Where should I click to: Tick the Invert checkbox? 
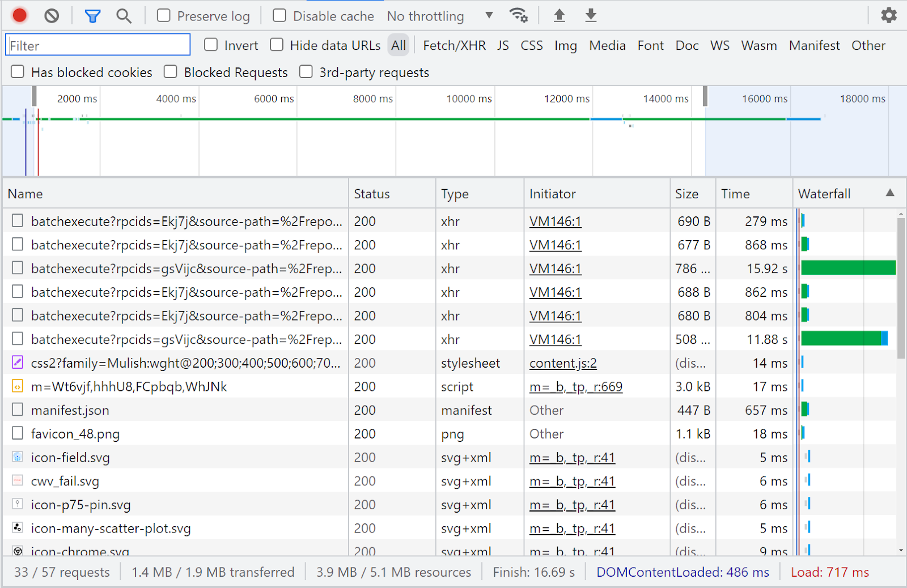tap(211, 45)
